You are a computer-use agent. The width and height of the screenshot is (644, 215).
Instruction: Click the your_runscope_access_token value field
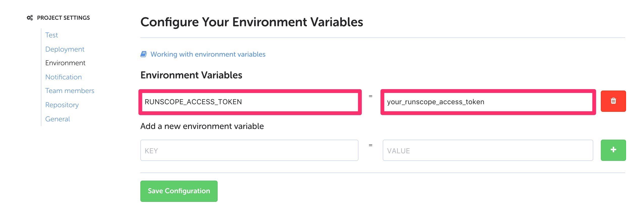coord(488,102)
